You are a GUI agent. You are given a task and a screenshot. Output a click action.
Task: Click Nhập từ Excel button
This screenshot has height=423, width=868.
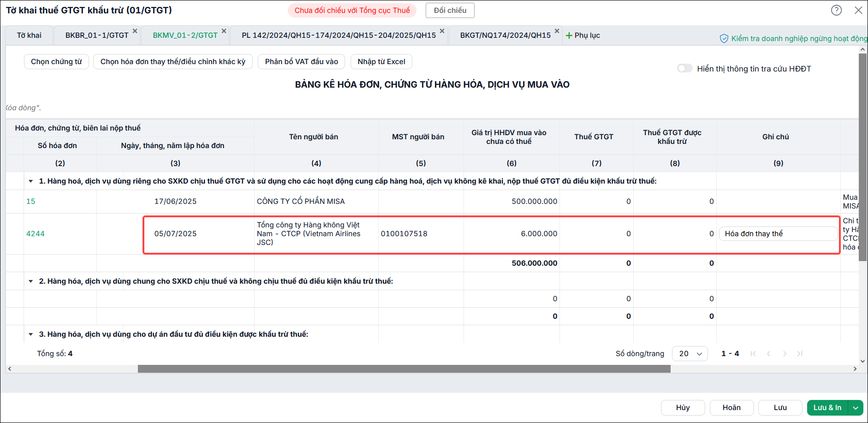click(381, 62)
